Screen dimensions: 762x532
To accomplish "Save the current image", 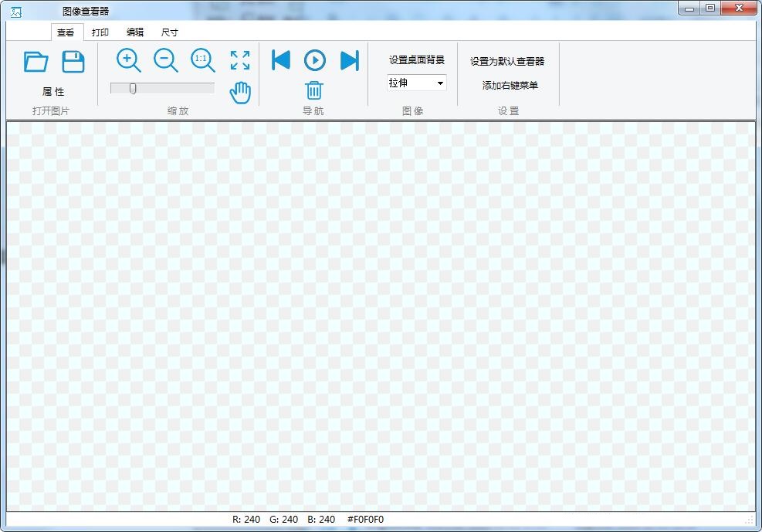I will pyautogui.click(x=73, y=60).
